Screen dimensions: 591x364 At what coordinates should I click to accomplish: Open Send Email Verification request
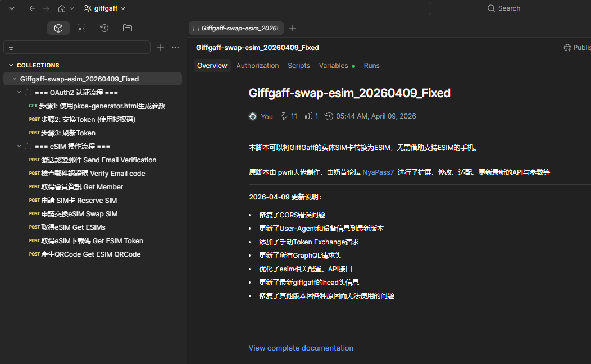pos(93,160)
